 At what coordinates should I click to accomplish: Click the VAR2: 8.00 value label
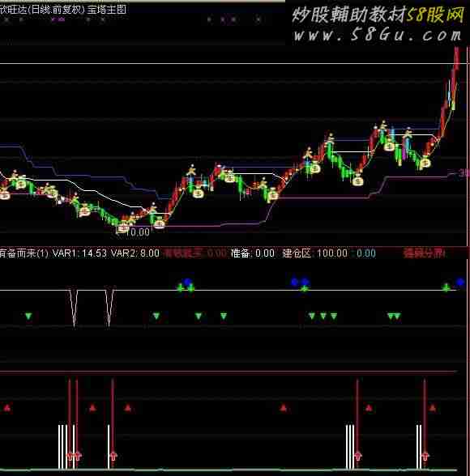[135, 253]
